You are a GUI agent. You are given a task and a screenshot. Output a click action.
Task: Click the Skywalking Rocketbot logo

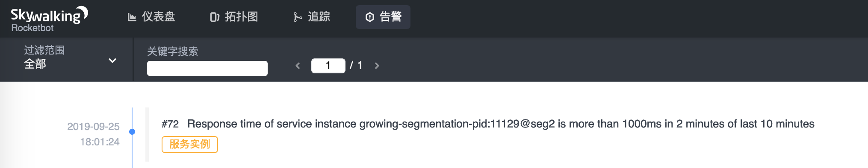coord(49,19)
